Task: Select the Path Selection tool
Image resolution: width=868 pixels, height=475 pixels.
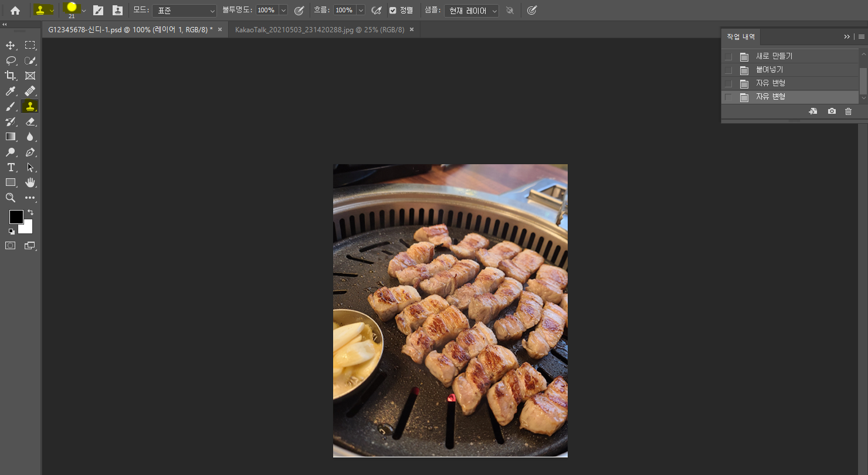Action: (30, 167)
